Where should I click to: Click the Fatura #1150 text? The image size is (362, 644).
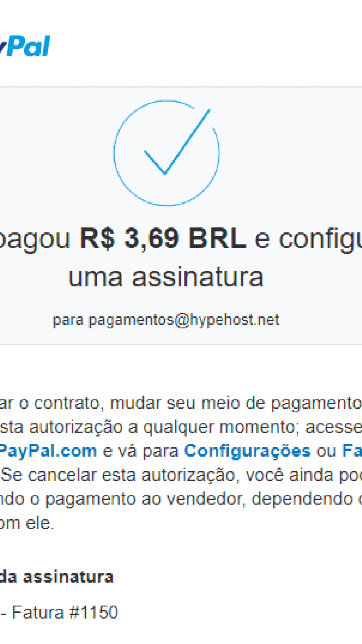65,612
